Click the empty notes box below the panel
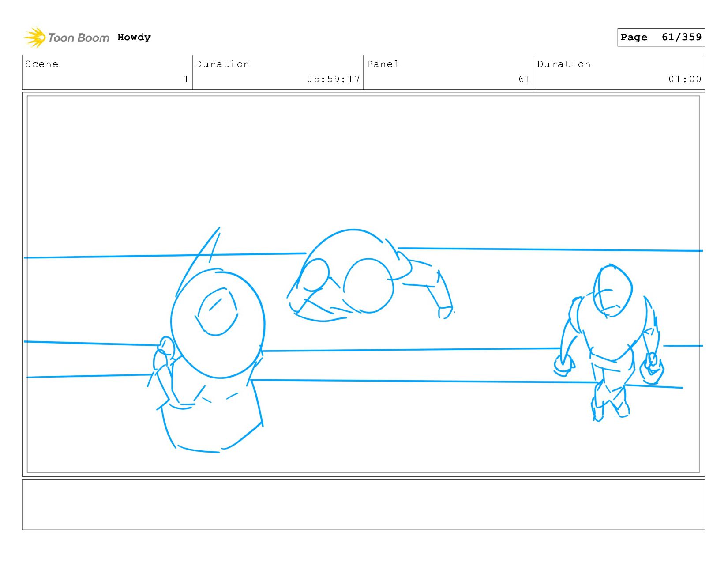 tap(363, 505)
